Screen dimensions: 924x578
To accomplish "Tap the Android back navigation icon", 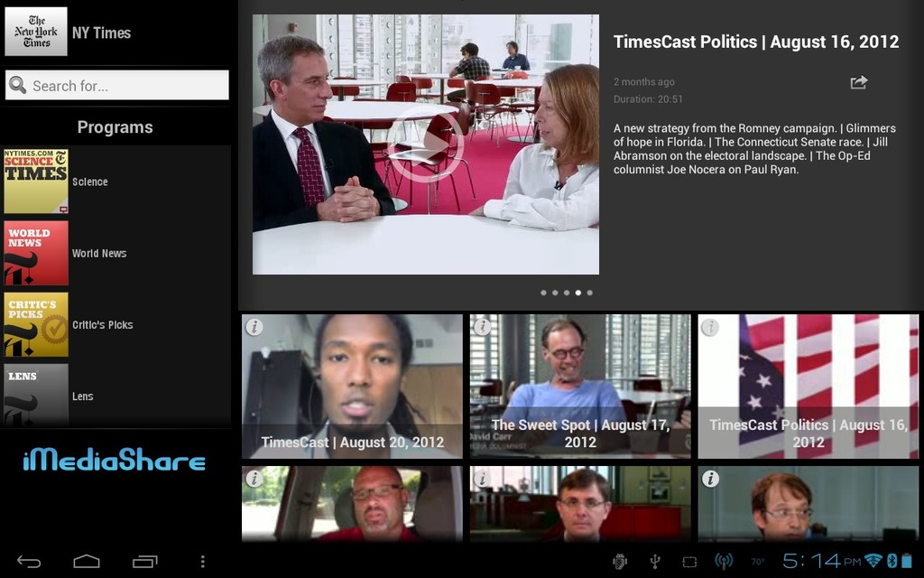I will [28, 562].
